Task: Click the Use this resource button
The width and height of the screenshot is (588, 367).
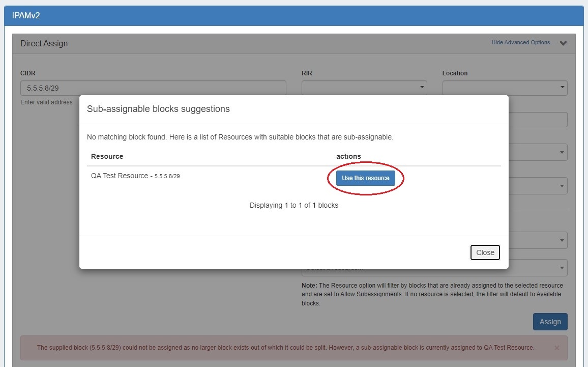Action: (365, 178)
